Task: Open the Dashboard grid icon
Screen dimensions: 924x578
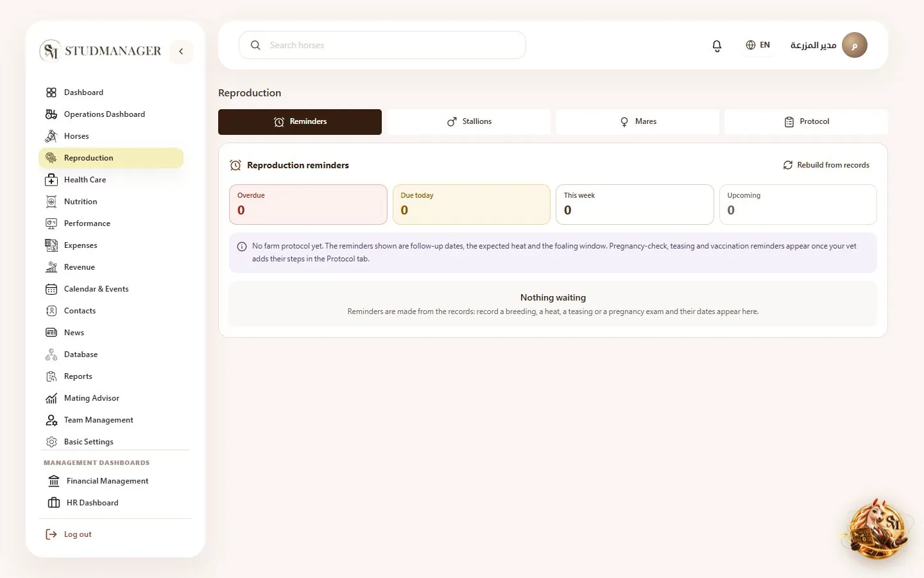Action: (x=51, y=92)
